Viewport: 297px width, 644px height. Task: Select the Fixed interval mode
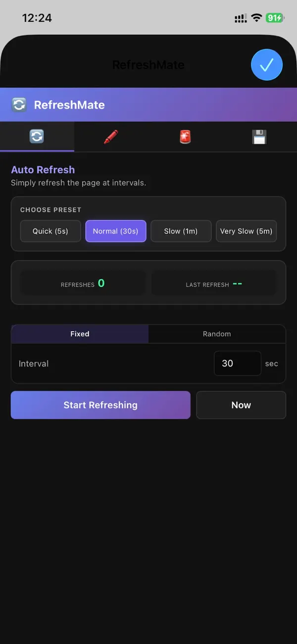point(80,334)
